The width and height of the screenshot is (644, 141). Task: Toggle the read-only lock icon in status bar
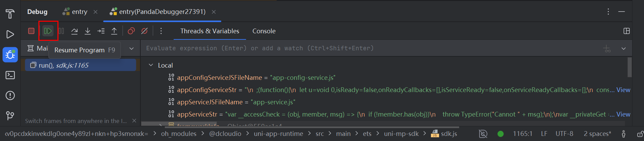(x=640, y=134)
